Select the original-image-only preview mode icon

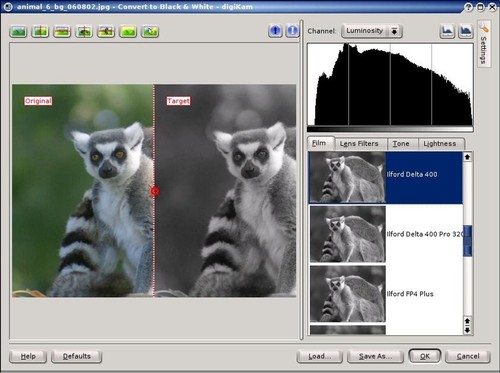(18, 31)
